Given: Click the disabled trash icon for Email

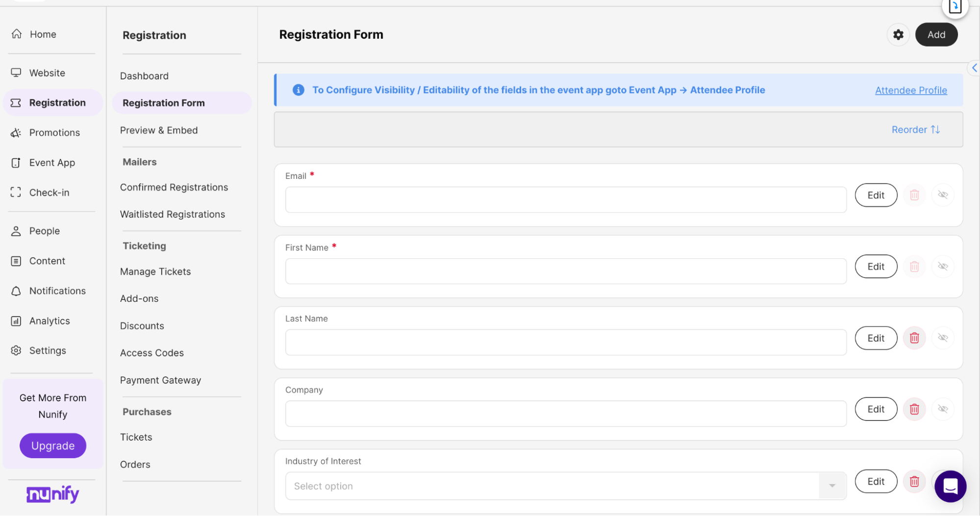Looking at the screenshot, I should [x=914, y=195].
